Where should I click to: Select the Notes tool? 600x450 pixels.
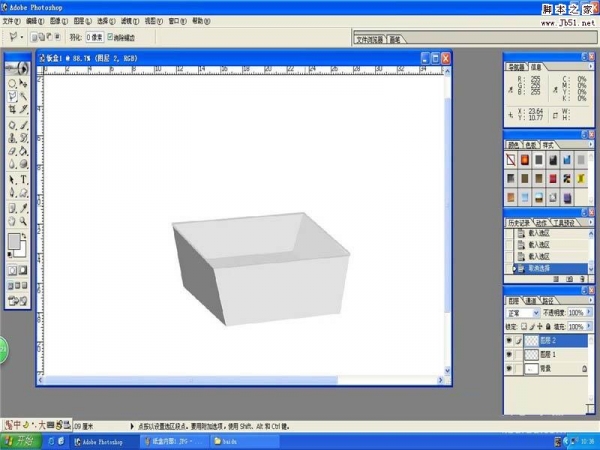click(x=12, y=208)
